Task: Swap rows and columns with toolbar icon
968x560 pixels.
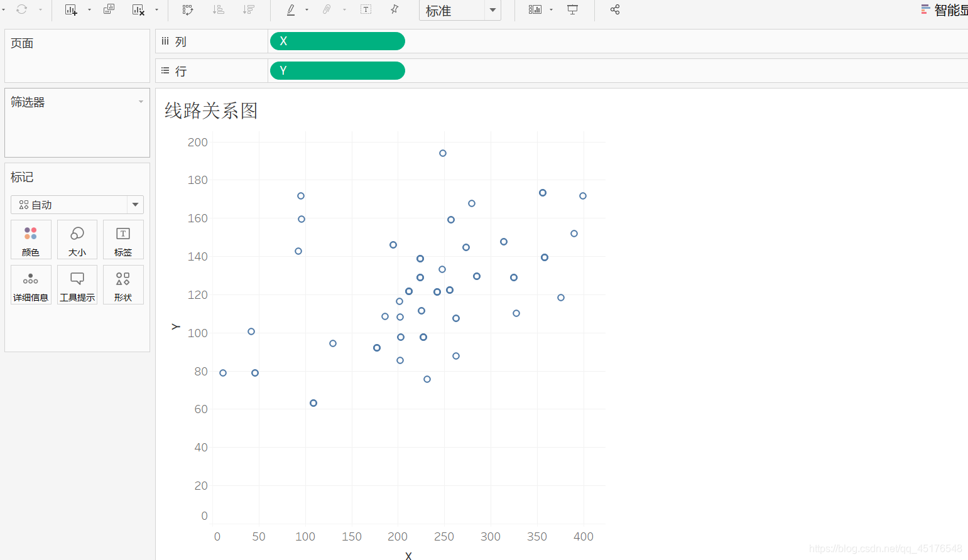Action: (x=188, y=9)
